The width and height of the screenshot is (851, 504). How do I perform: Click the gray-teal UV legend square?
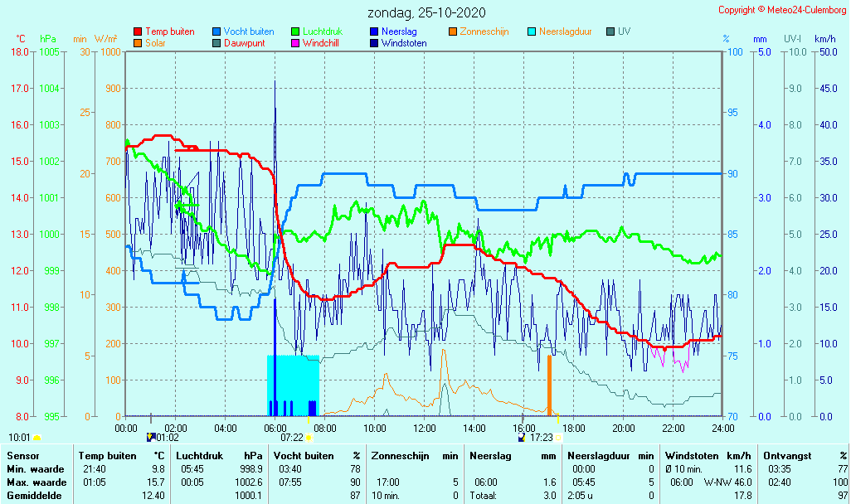point(610,31)
